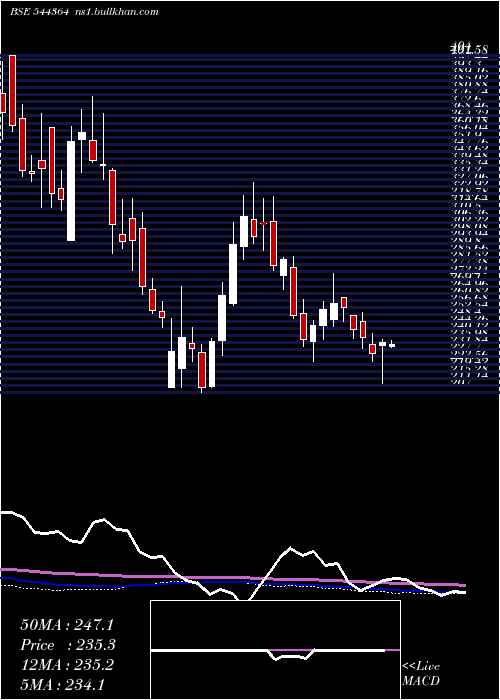Select the "12MA : 235.2" reading

pyautogui.click(x=67, y=665)
